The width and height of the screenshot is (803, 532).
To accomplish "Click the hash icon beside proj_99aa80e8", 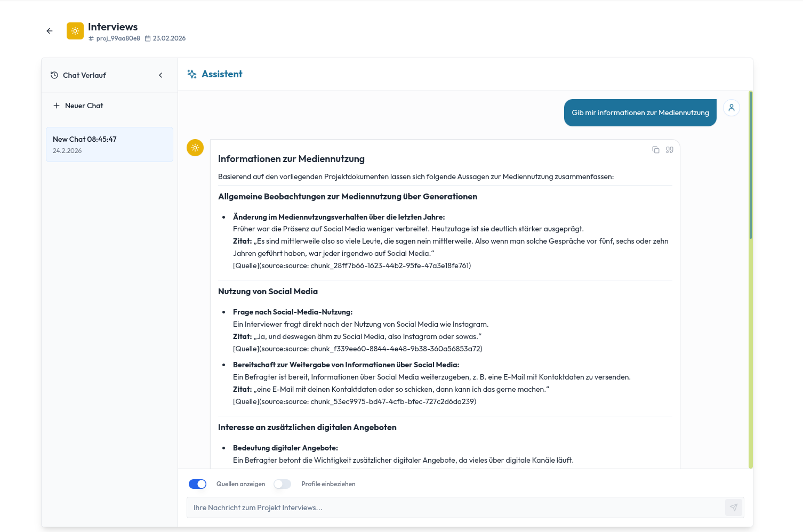I will pyautogui.click(x=91, y=38).
